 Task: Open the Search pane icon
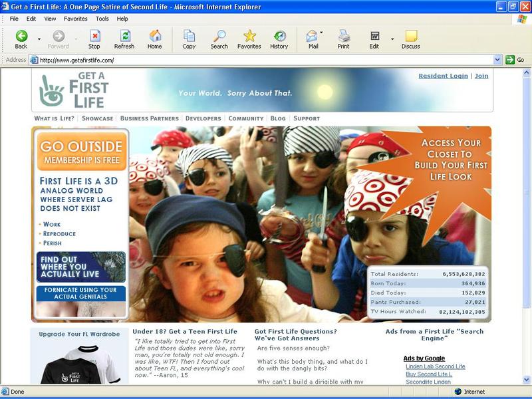219,36
